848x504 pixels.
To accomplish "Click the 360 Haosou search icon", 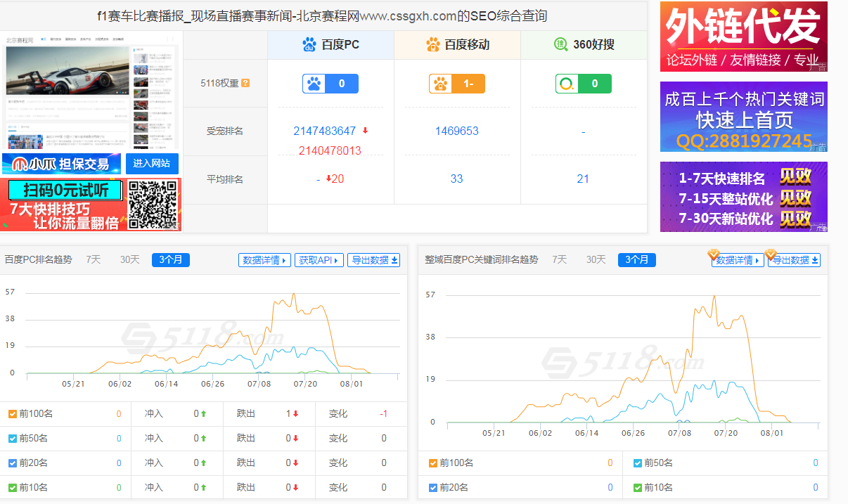I will 561,45.
